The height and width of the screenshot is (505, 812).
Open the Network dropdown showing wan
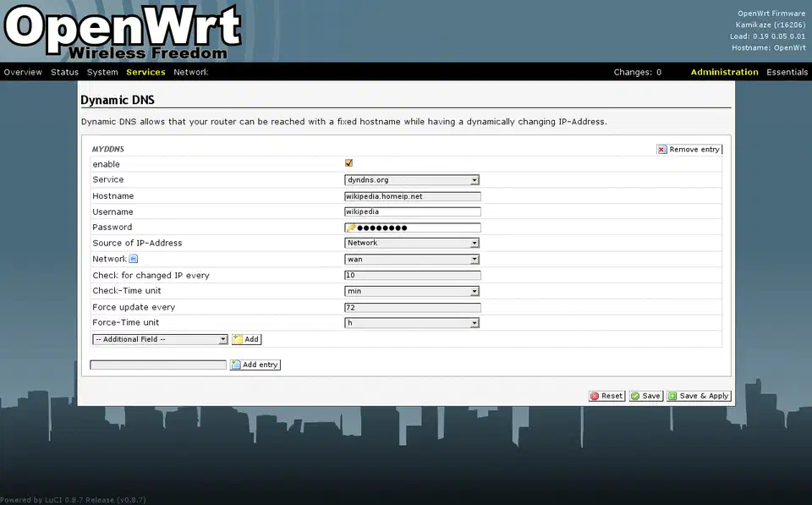(x=412, y=259)
